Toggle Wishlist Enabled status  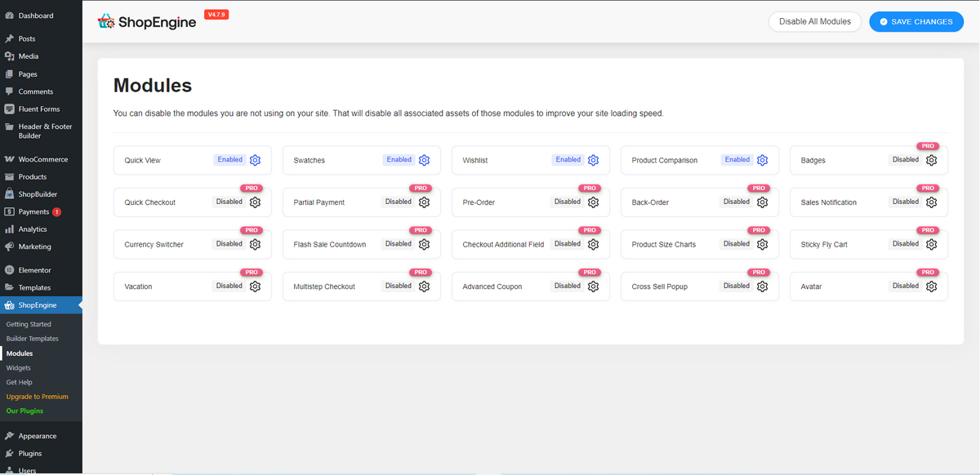tap(568, 160)
